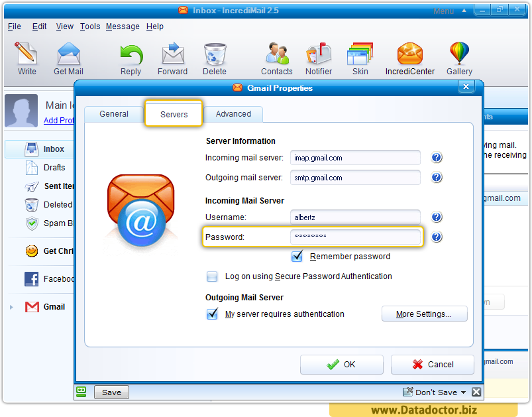Screen dimensions: 532x417
Task: Click the Write pencil icon
Action: tap(26, 53)
